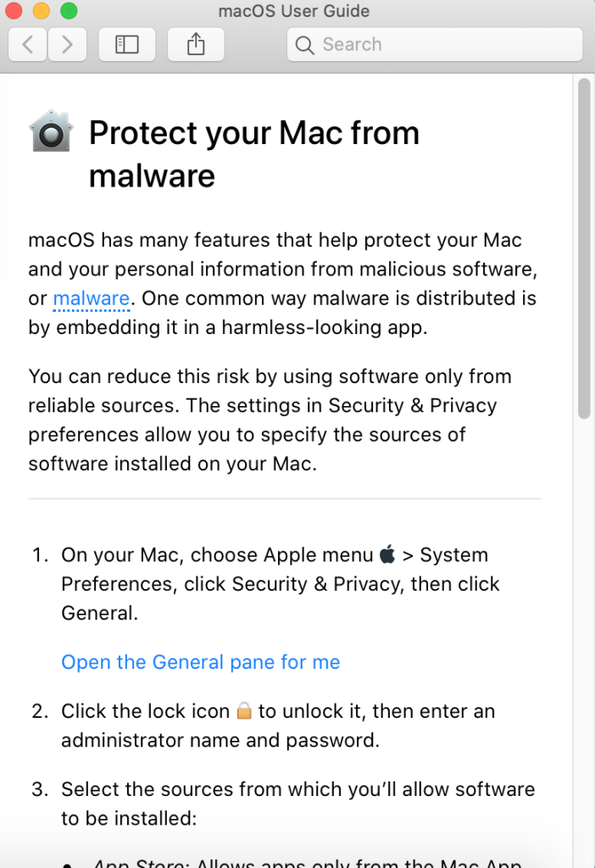Click the step 3 Select the sources text

pyautogui.click(x=297, y=804)
